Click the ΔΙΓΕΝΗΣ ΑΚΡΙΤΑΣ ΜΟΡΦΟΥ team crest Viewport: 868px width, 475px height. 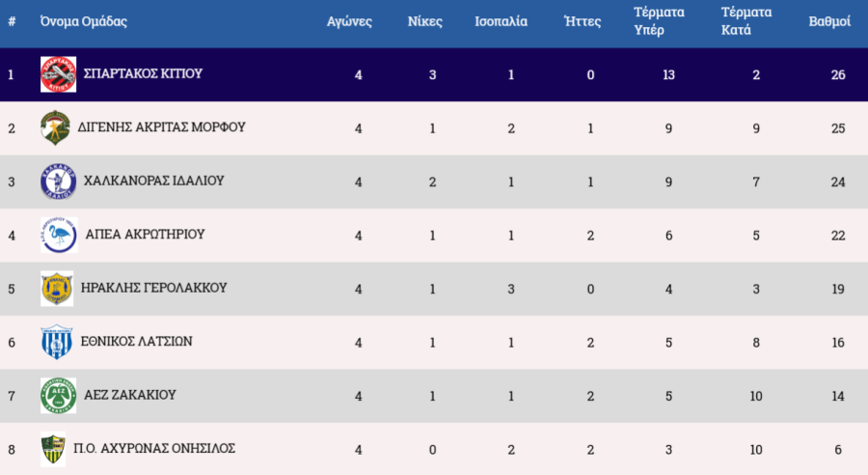(x=58, y=127)
